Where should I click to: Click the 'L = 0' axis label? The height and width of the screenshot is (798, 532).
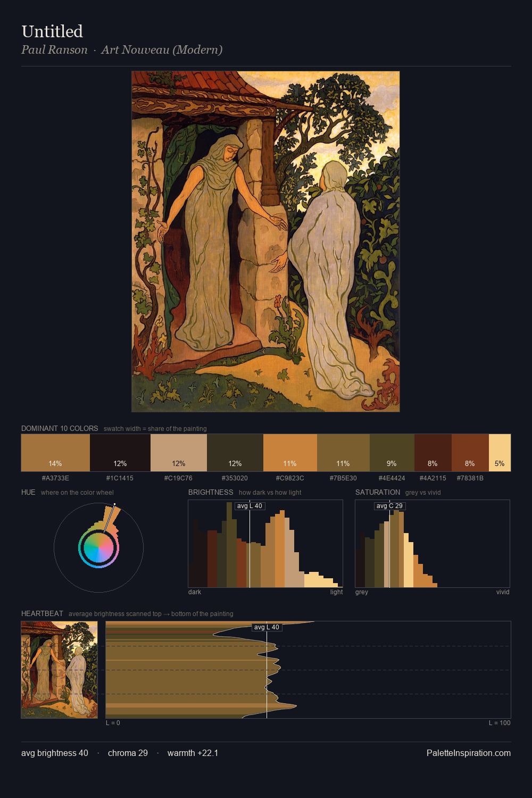click(x=113, y=723)
